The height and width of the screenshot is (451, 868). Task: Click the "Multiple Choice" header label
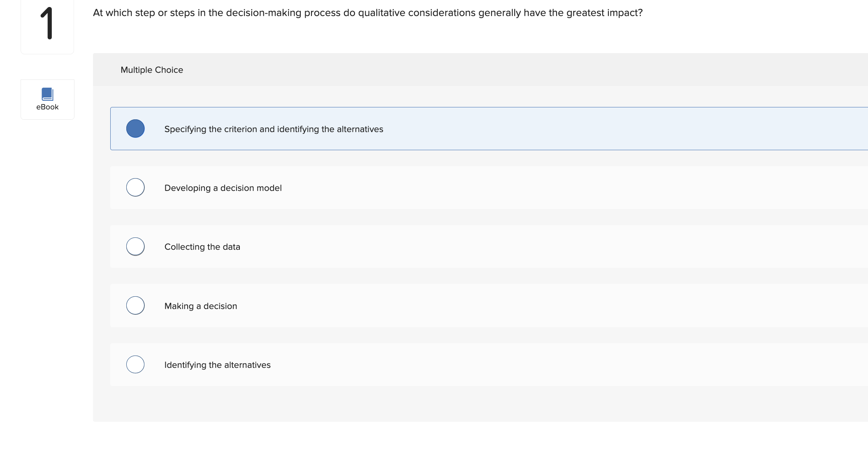pos(152,70)
